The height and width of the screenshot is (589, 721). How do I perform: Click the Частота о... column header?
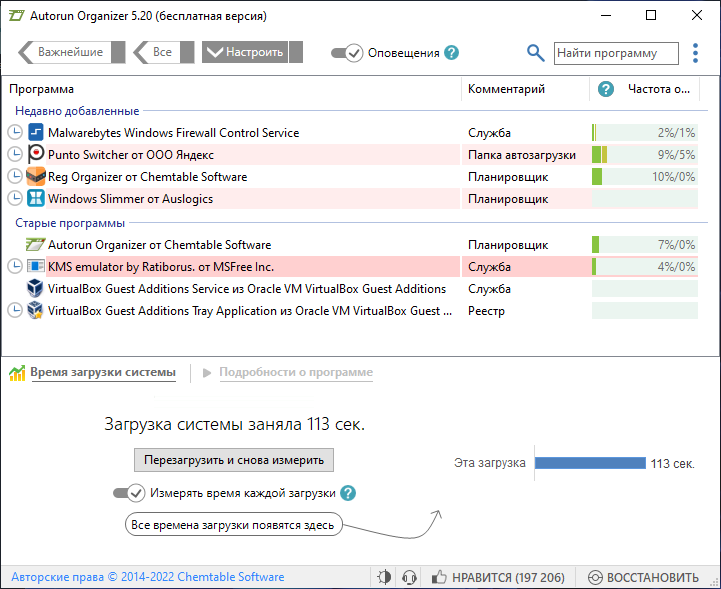point(659,89)
